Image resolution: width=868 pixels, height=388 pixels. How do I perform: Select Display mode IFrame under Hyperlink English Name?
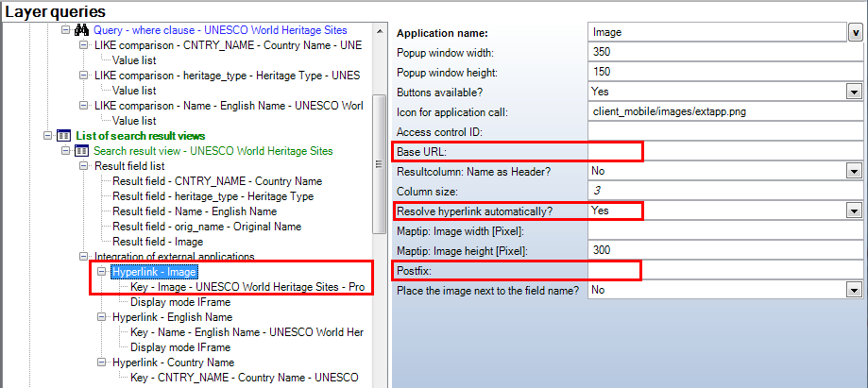tap(180, 347)
